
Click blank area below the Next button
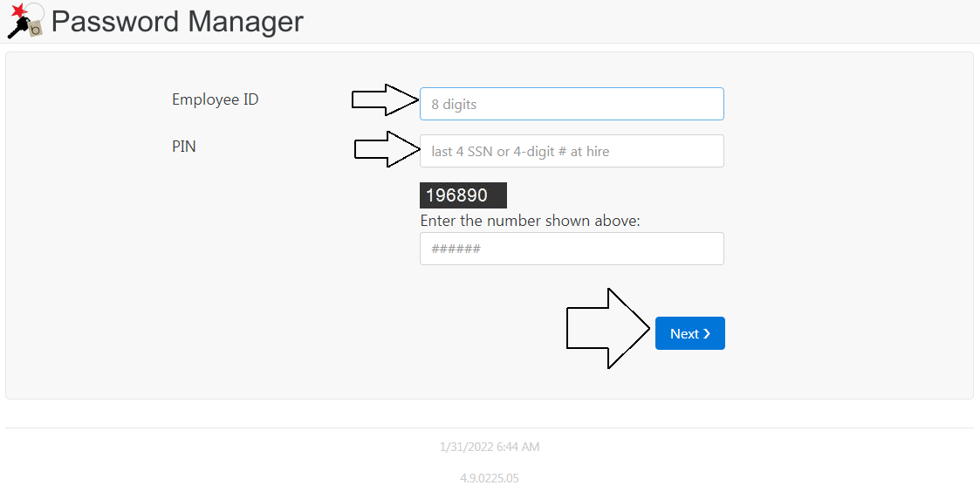pyautogui.click(x=690, y=375)
